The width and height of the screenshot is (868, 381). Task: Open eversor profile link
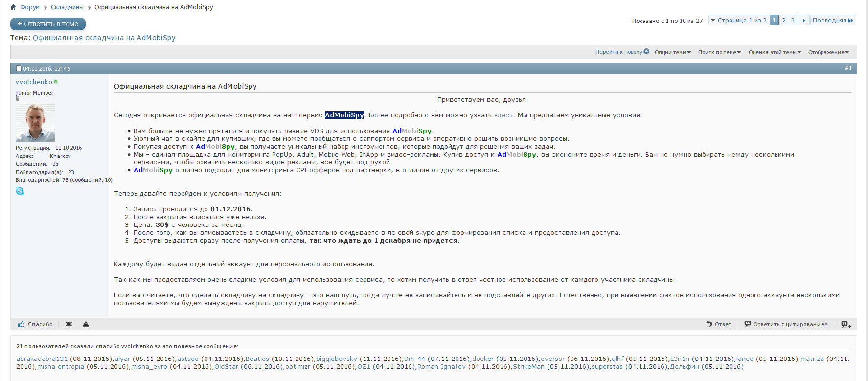tap(552, 359)
